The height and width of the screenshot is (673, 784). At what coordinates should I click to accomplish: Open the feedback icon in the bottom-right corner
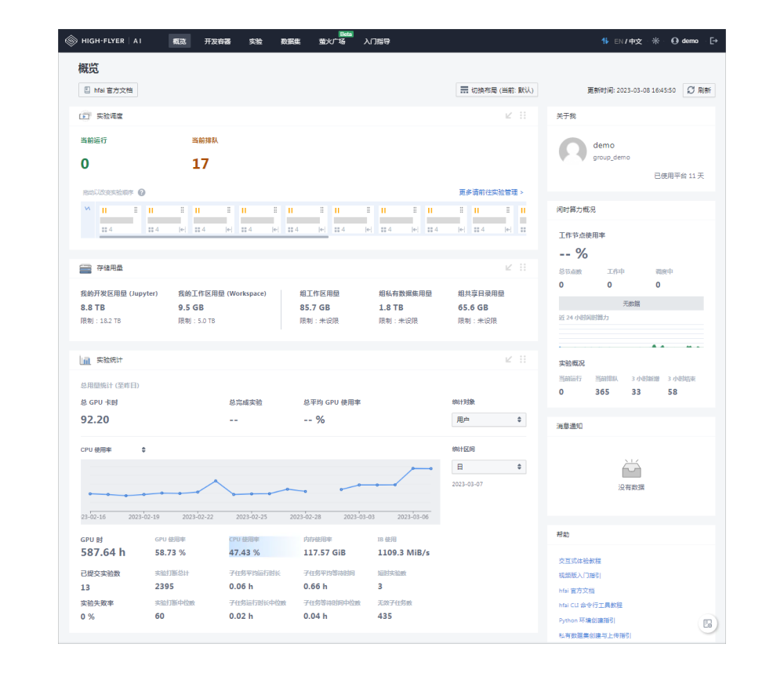pyautogui.click(x=708, y=623)
